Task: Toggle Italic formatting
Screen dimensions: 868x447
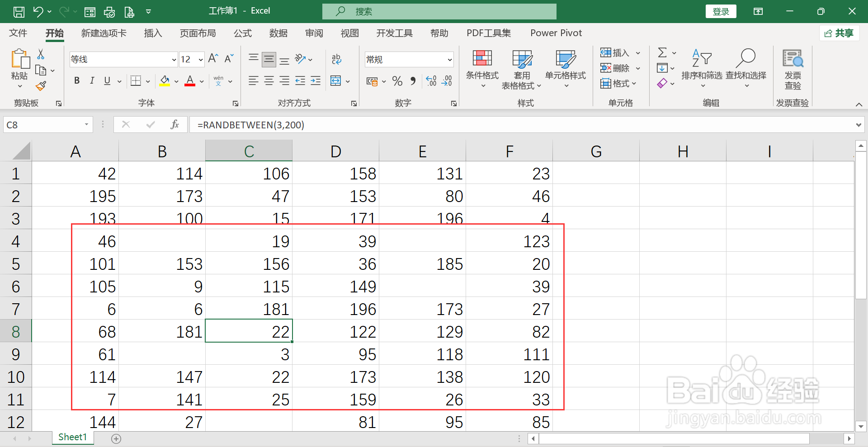Action: [x=92, y=81]
